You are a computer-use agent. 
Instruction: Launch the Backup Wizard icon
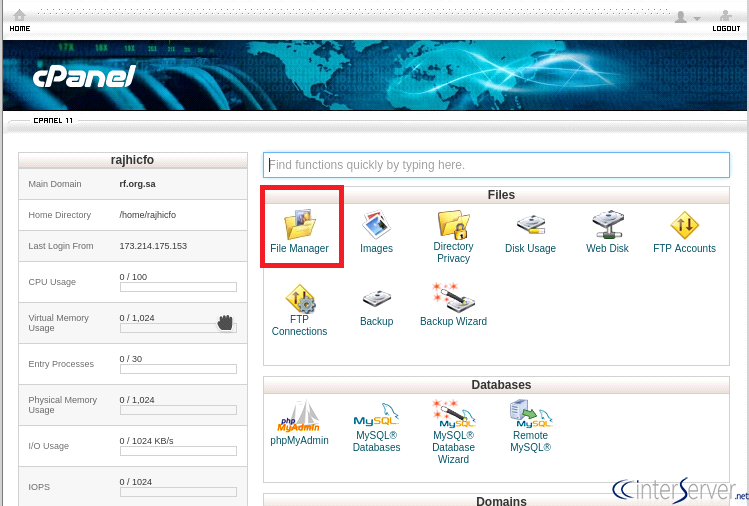tap(453, 297)
